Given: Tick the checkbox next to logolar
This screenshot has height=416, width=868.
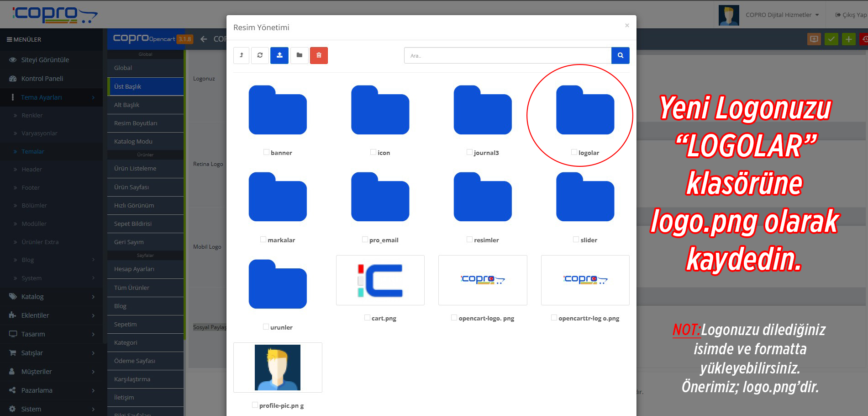Looking at the screenshot, I should point(574,152).
